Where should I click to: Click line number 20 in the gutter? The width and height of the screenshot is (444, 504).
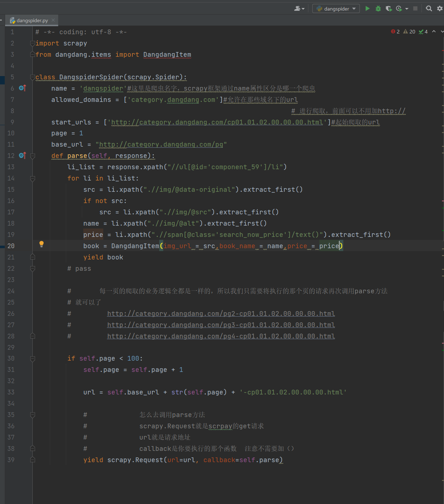(11, 246)
